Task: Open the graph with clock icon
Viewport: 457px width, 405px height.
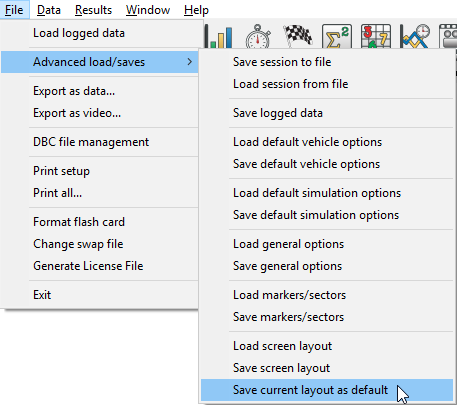Action: (415, 36)
